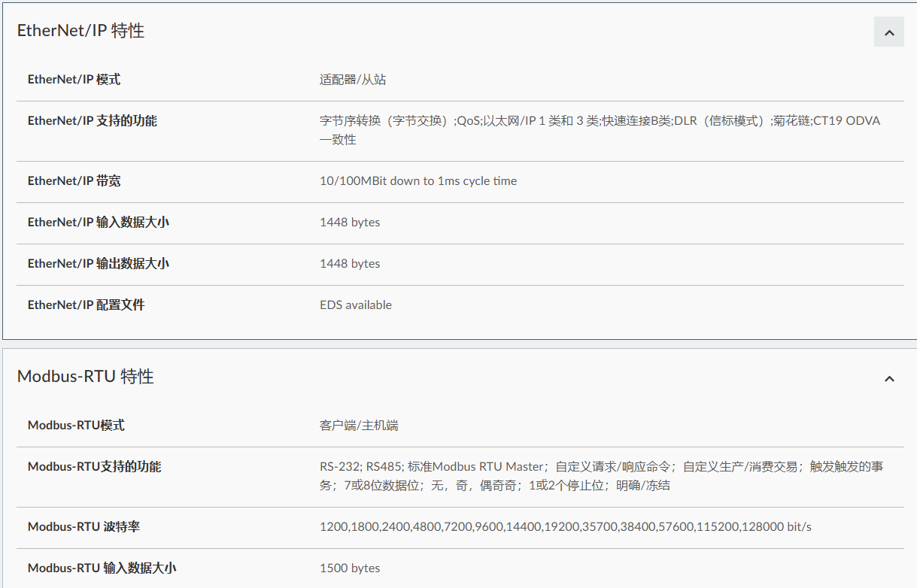Select the EtherNet/IP 支持的功能 label
Viewport: 917px width, 588px height.
(92, 121)
